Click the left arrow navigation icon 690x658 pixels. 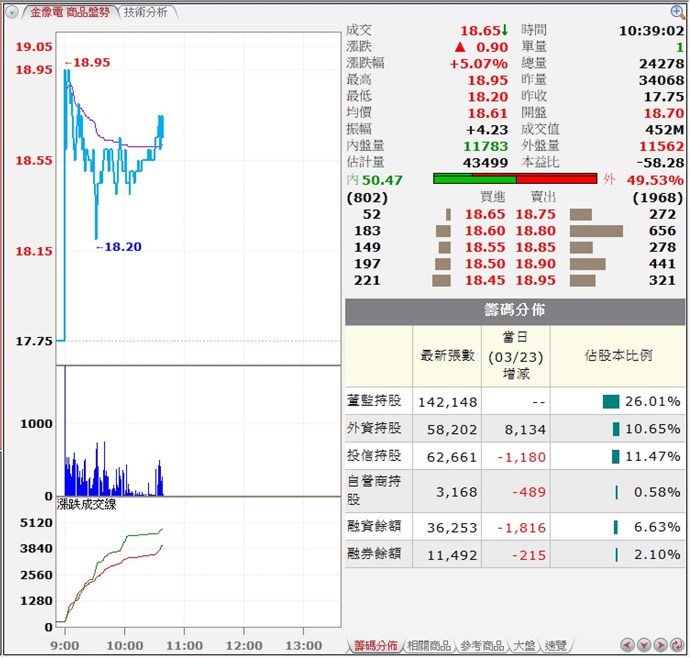coord(627,646)
